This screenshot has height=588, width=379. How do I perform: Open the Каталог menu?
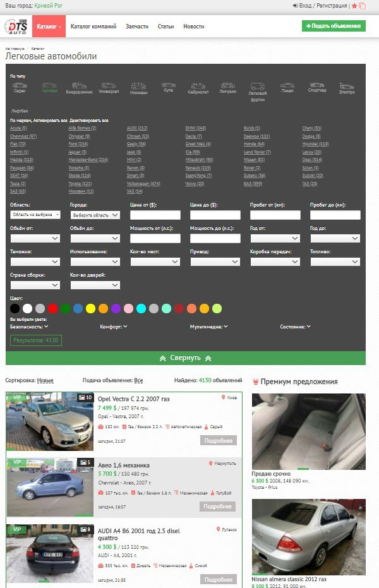pyautogui.click(x=49, y=27)
